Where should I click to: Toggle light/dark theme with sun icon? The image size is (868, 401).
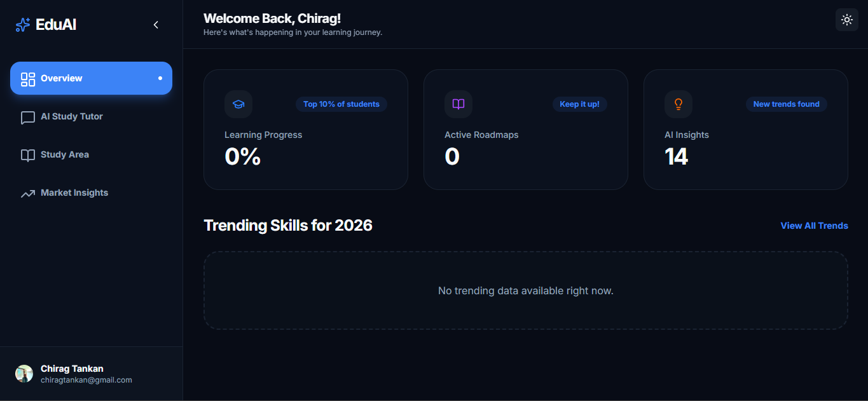tap(846, 20)
